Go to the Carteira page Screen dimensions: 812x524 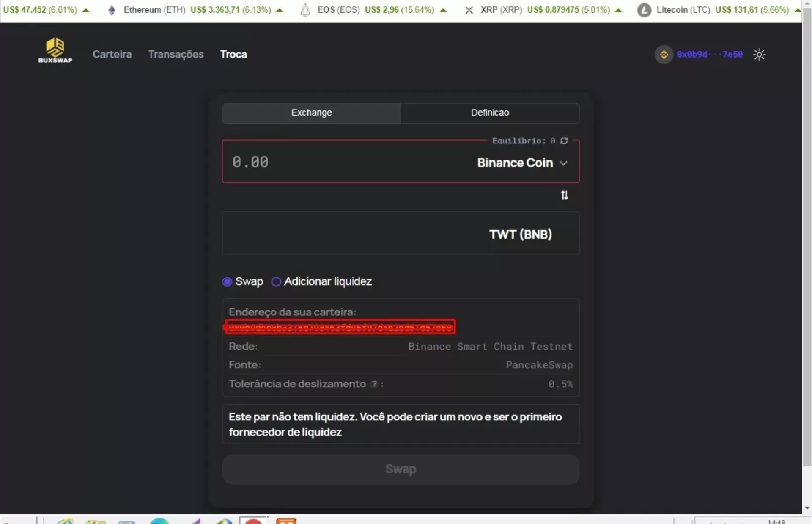click(x=112, y=54)
